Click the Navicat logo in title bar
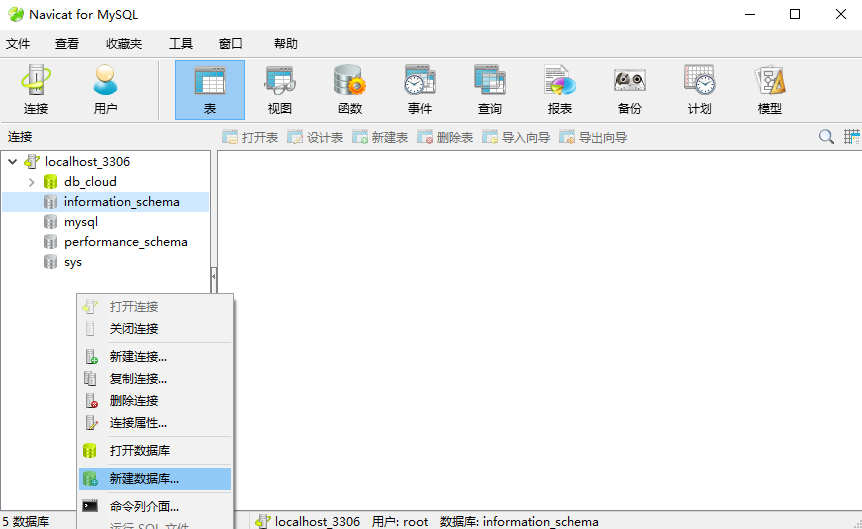This screenshot has height=529, width=862. pos(16,14)
